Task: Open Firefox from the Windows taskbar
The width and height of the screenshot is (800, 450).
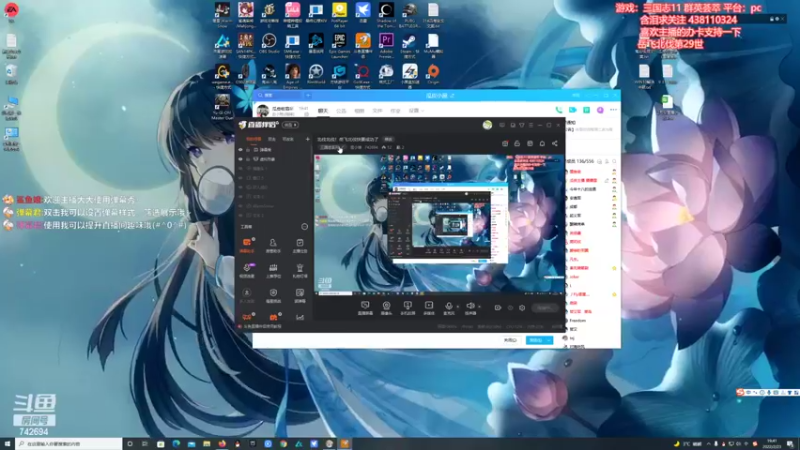Action: (222, 444)
